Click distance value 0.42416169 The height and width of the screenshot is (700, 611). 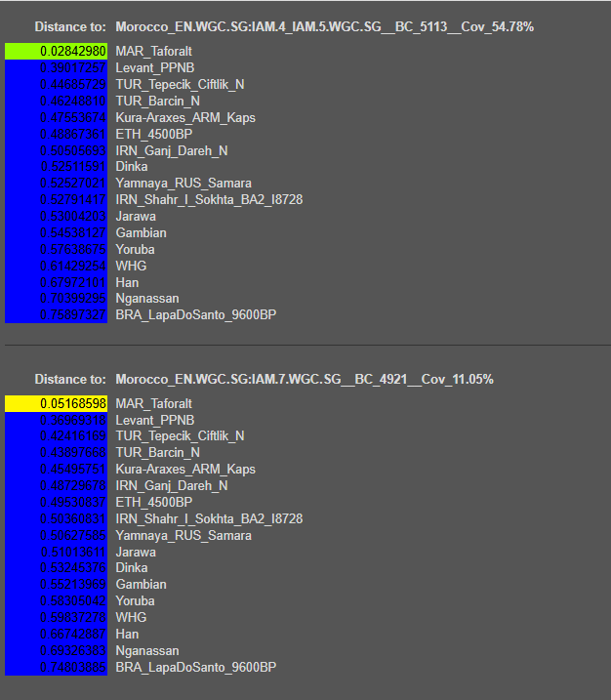(56, 435)
